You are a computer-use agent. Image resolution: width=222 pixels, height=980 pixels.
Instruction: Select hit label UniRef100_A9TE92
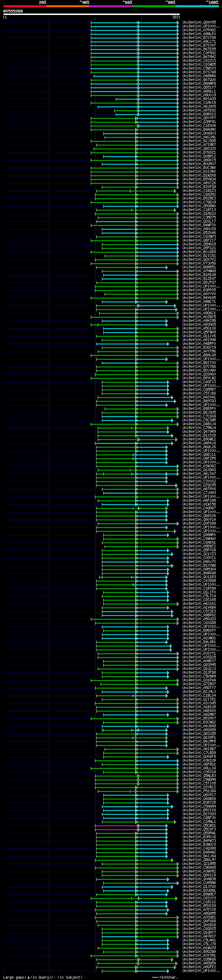199,110
